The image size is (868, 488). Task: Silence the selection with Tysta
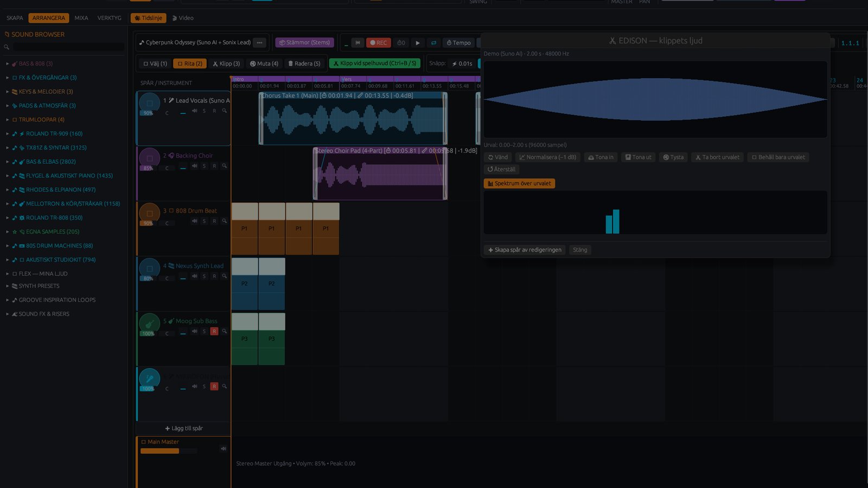pos(673,157)
